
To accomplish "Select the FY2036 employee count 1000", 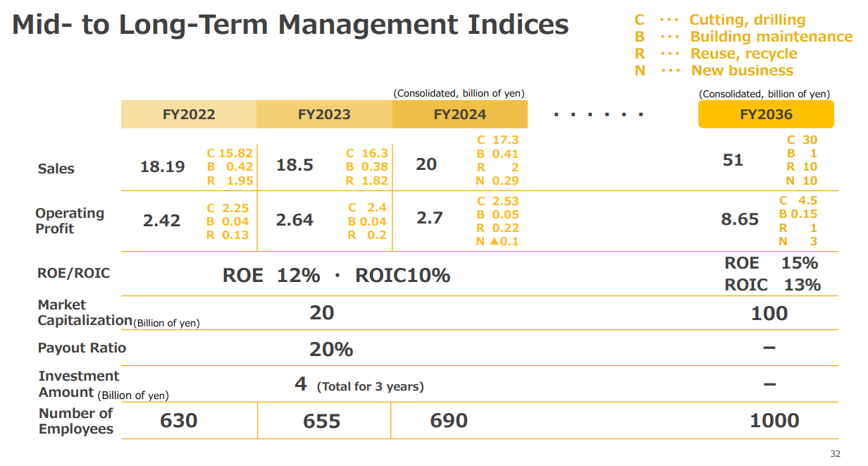I will click(x=774, y=421).
